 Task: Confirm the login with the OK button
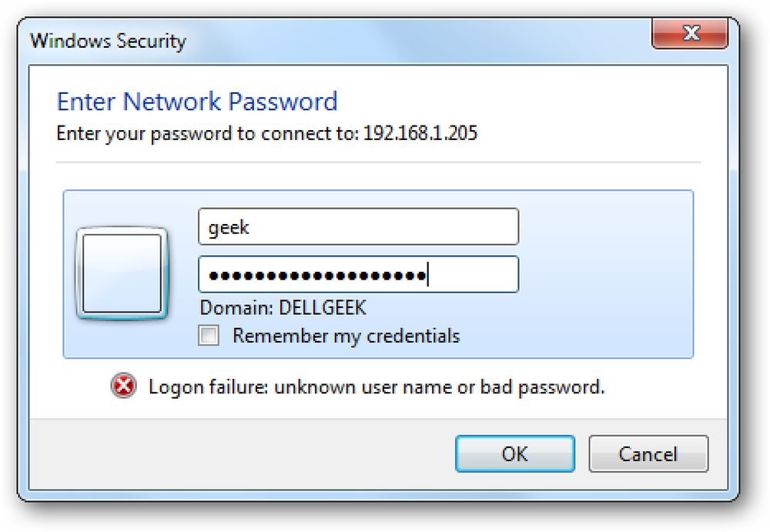point(515,454)
